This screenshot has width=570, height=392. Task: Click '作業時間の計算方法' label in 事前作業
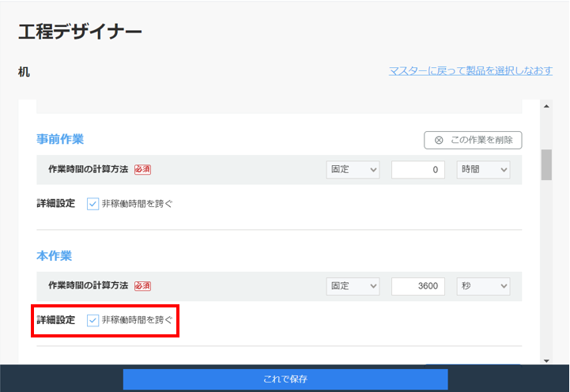[x=89, y=169]
